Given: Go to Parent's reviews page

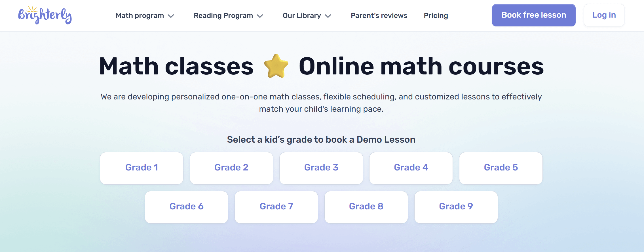Looking at the screenshot, I should [379, 16].
